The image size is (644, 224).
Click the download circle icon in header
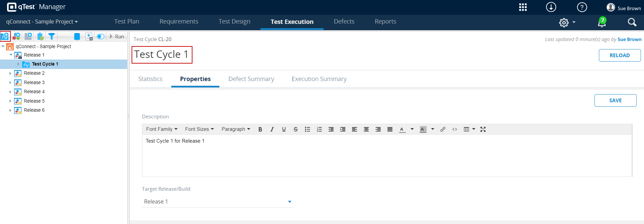point(551,7)
